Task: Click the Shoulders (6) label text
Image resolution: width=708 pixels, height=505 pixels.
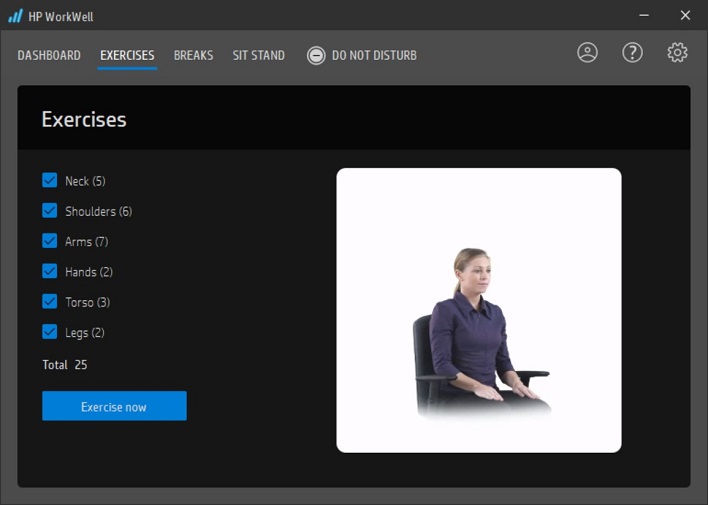Action: click(x=98, y=211)
